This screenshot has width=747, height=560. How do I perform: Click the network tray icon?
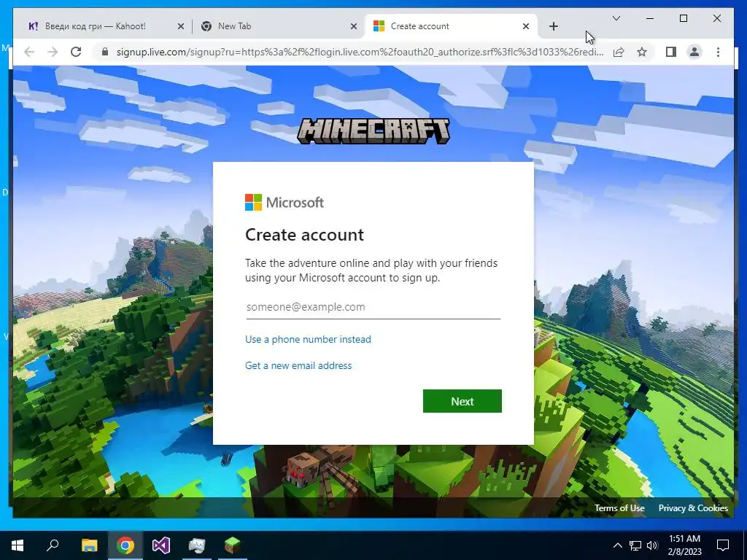(635, 545)
